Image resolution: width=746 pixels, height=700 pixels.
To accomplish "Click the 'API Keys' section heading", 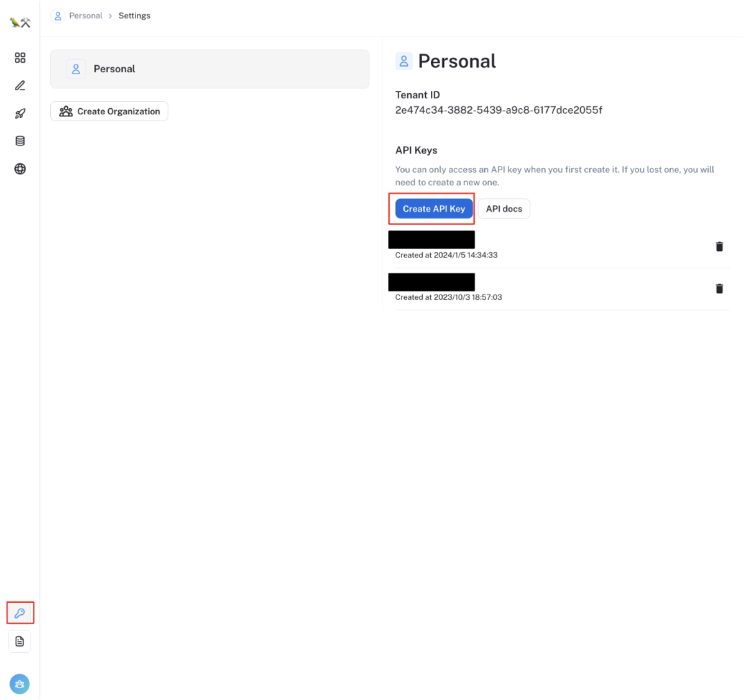I will click(x=417, y=150).
